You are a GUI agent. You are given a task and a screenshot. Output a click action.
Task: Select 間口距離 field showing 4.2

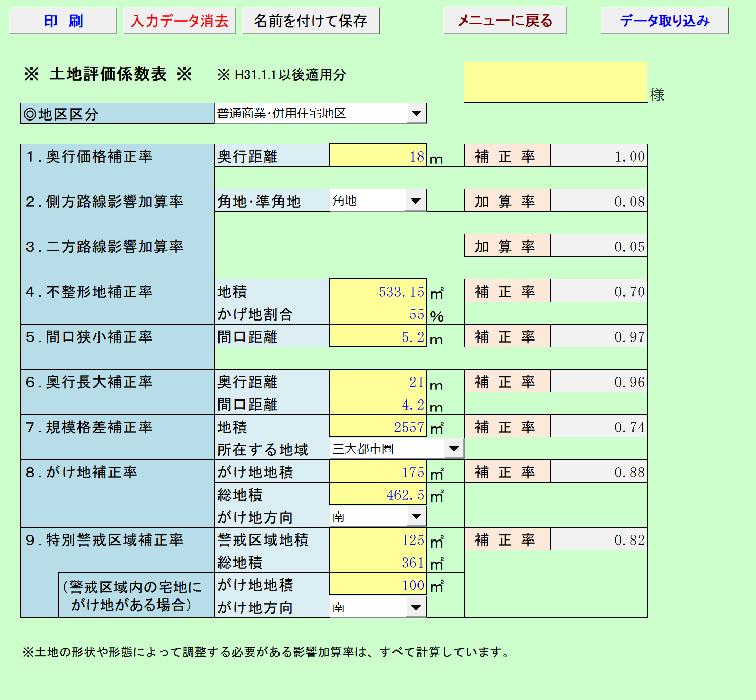pyautogui.click(x=378, y=404)
